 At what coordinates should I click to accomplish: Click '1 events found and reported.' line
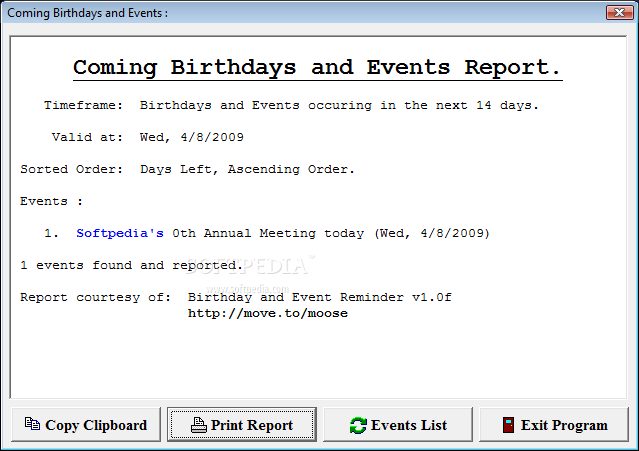(131, 266)
